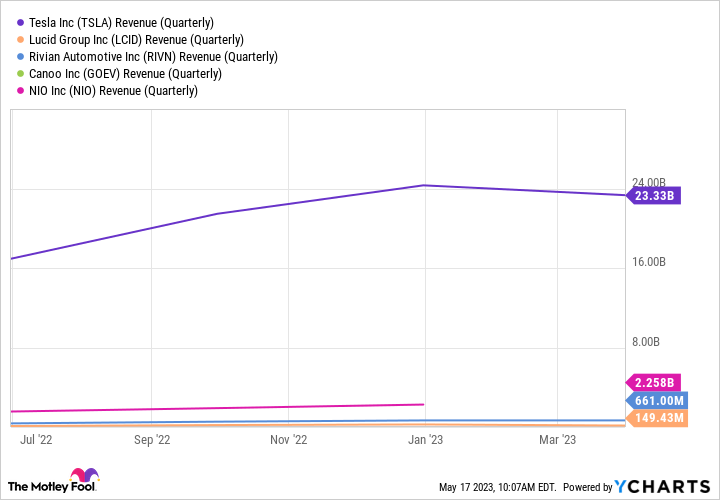This screenshot has width=720, height=500.
Task: Click the Jan '23 axis label
Action: 426,440
